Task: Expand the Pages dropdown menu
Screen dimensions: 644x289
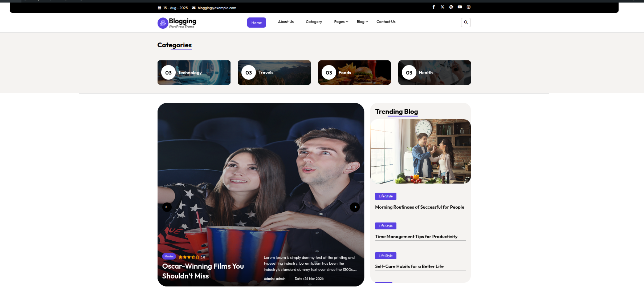Action: coord(341,22)
